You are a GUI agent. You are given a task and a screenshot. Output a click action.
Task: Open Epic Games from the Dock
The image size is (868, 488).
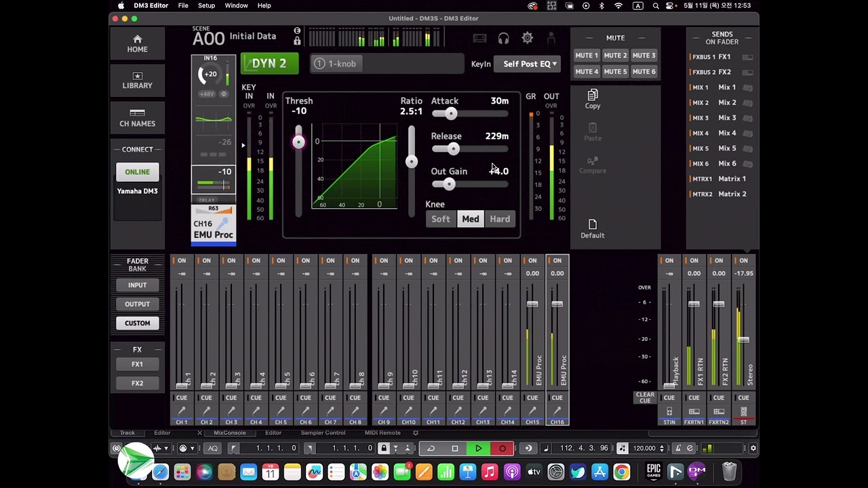[653, 471]
